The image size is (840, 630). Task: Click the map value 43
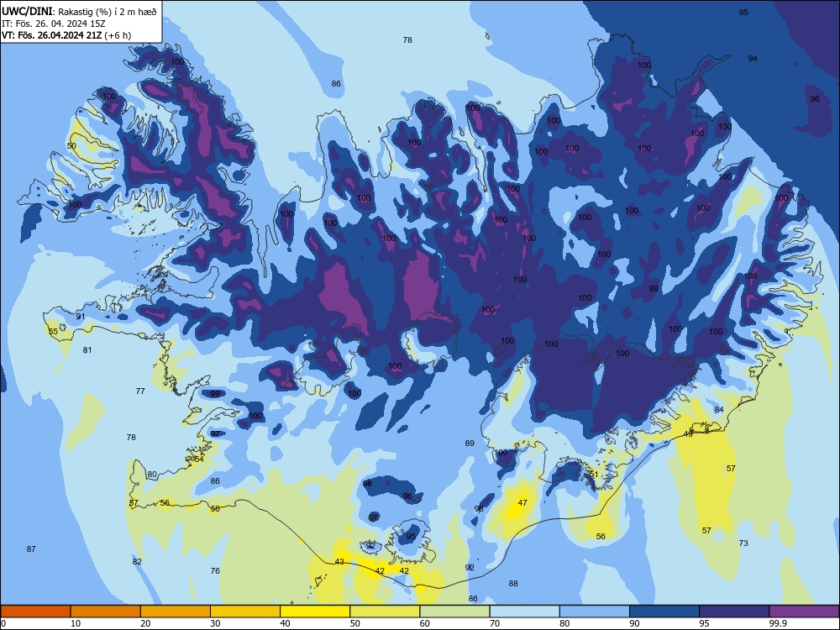click(x=339, y=561)
